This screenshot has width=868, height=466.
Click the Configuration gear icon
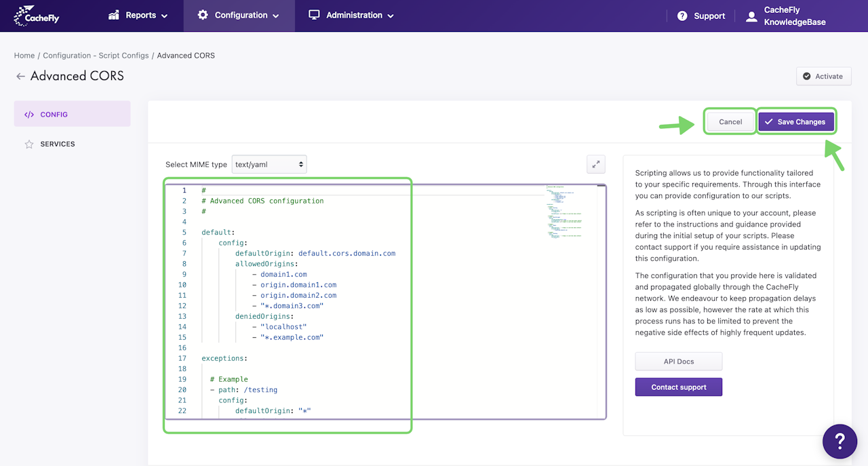tap(203, 15)
